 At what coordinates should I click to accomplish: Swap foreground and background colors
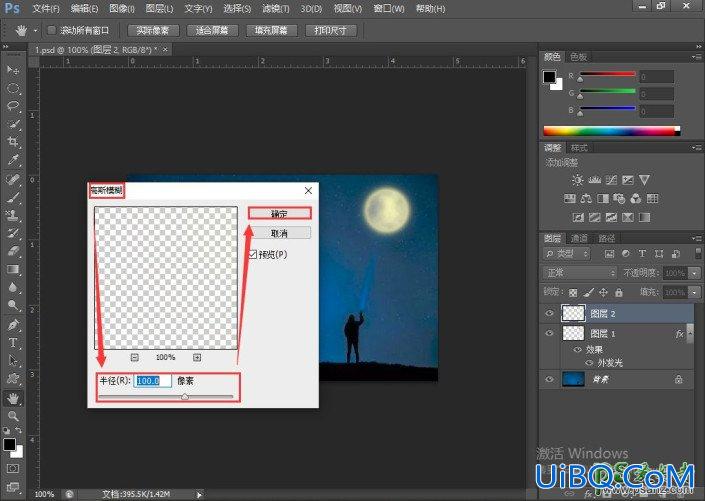18,431
